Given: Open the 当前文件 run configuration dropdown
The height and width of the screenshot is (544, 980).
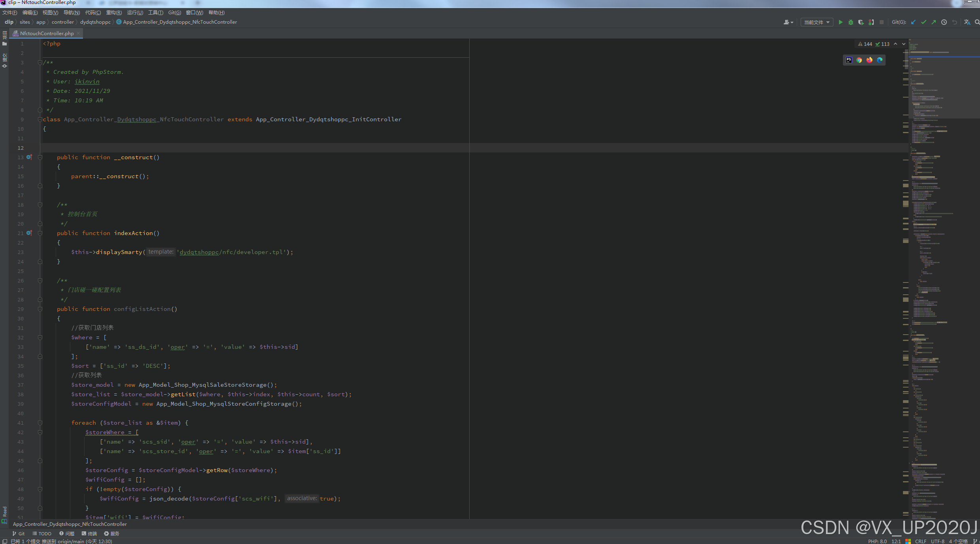Looking at the screenshot, I should click(816, 22).
